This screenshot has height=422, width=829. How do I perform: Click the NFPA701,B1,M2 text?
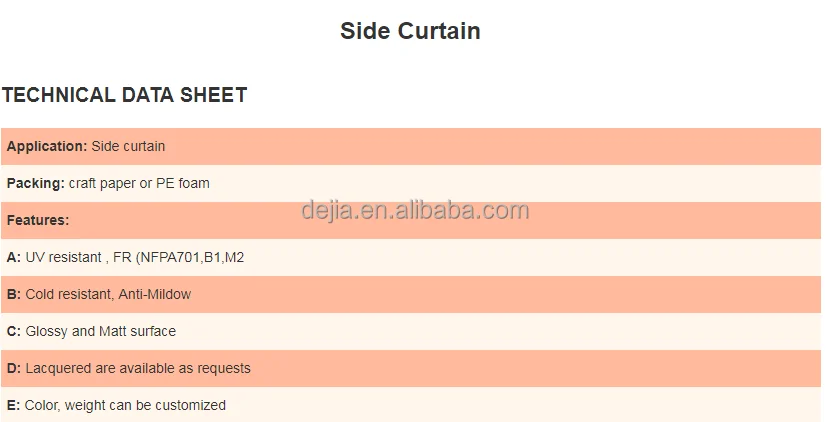[x=190, y=258]
